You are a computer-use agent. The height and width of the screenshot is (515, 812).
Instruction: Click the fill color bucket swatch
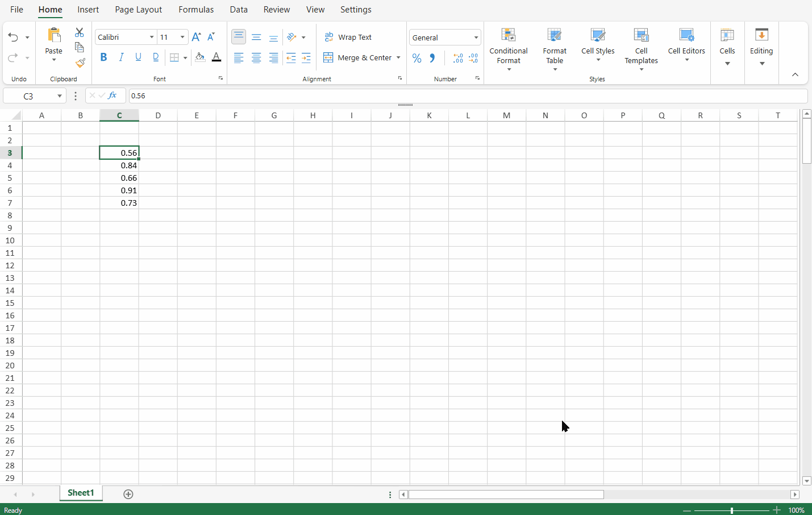click(200, 57)
